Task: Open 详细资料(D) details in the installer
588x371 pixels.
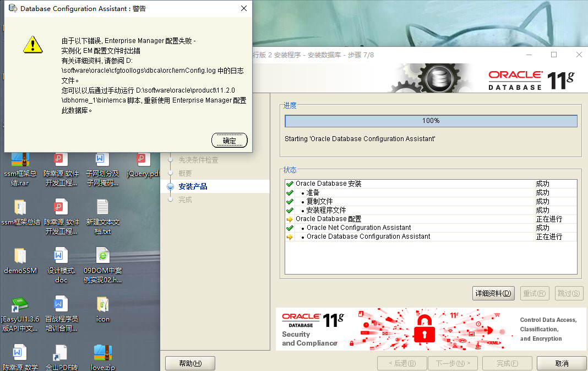Action: [493, 293]
